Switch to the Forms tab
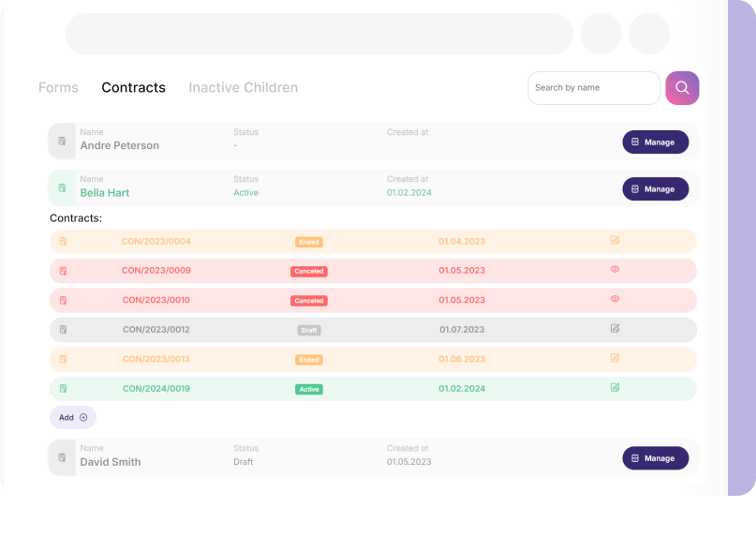 [58, 87]
